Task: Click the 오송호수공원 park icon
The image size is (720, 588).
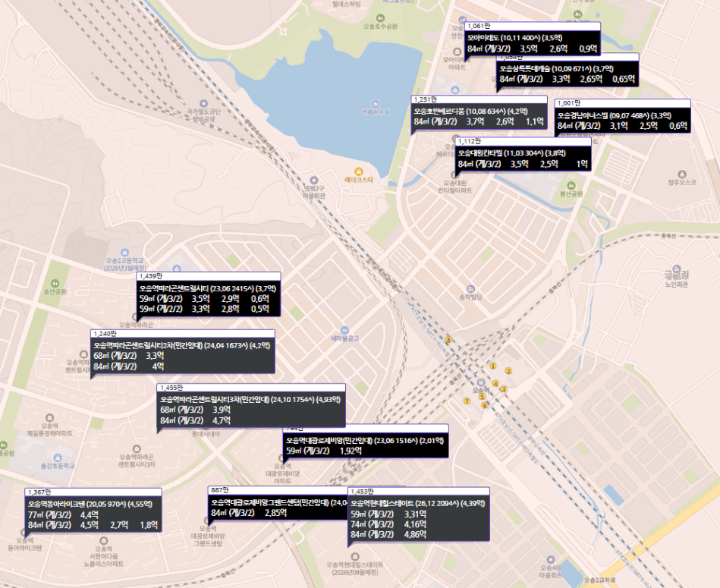Action: pyautogui.click(x=380, y=18)
